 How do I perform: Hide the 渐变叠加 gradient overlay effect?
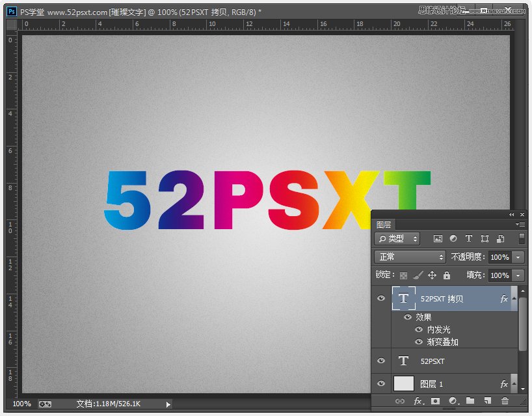[419, 342]
